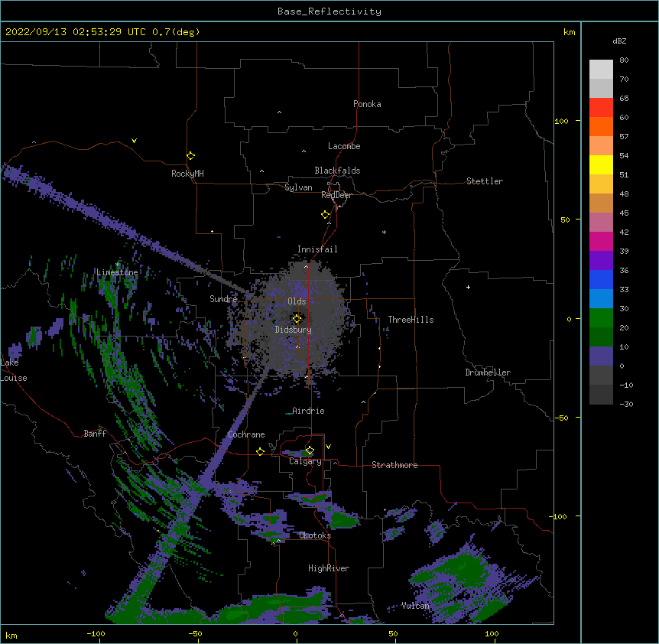Click the RockyMH label
Image resolution: width=659 pixels, height=644 pixels.
pyautogui.click(x=187, y=174)
